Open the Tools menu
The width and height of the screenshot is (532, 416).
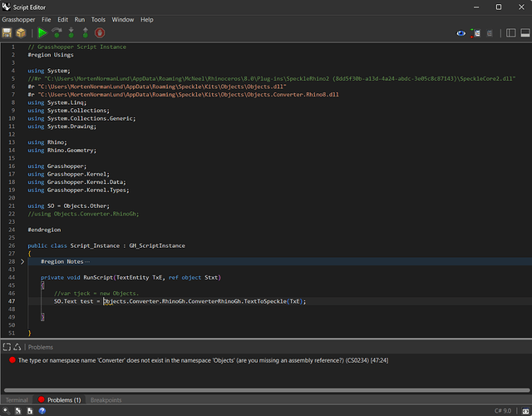(x=98, y=20)
